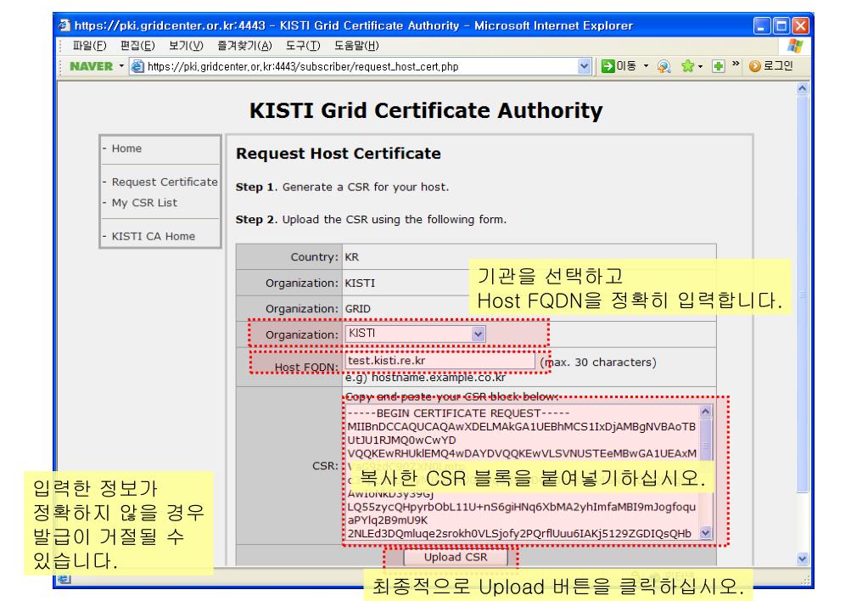
Task: Open the 도움말(H) menu
Action: pyautogui.click(x=356, y=46)
